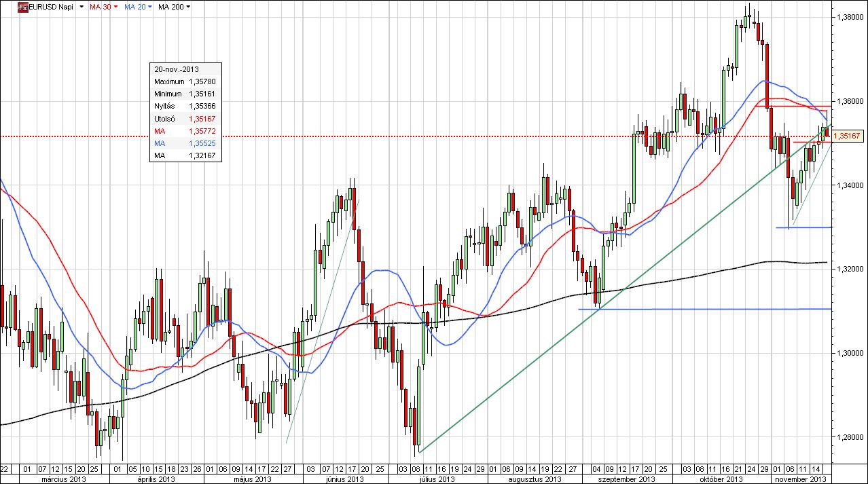Click the blue MA value 1,35525
This screenshot has width=868, height=484.
click(x=202, y=143)
